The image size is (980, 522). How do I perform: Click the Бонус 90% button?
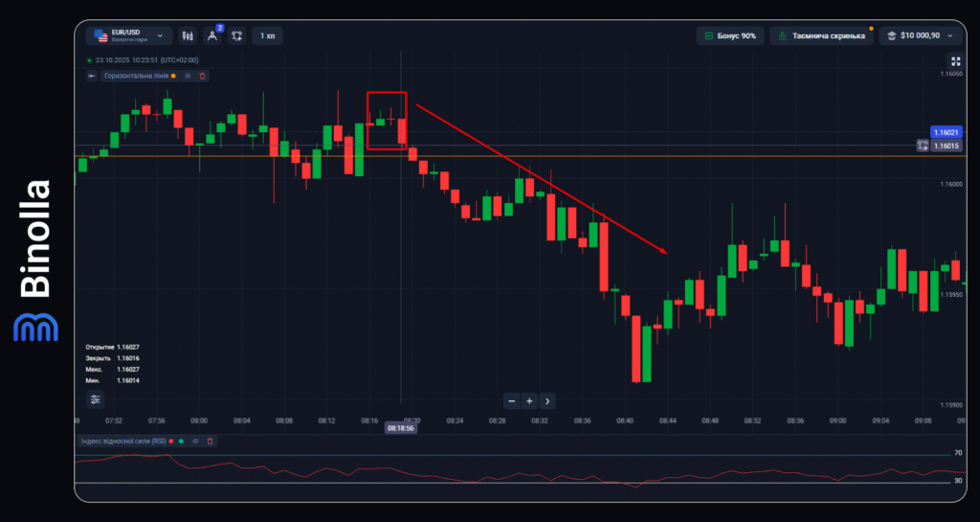730,35
